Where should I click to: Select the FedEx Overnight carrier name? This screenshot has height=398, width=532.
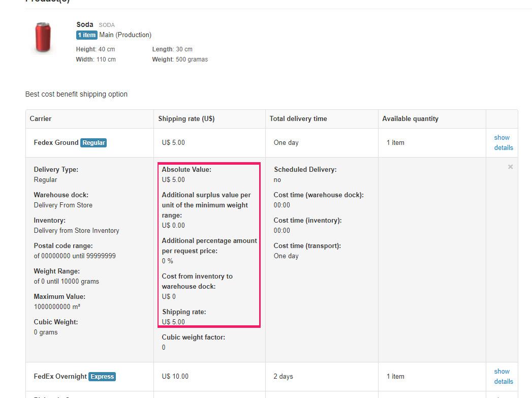tap(60, 376)
